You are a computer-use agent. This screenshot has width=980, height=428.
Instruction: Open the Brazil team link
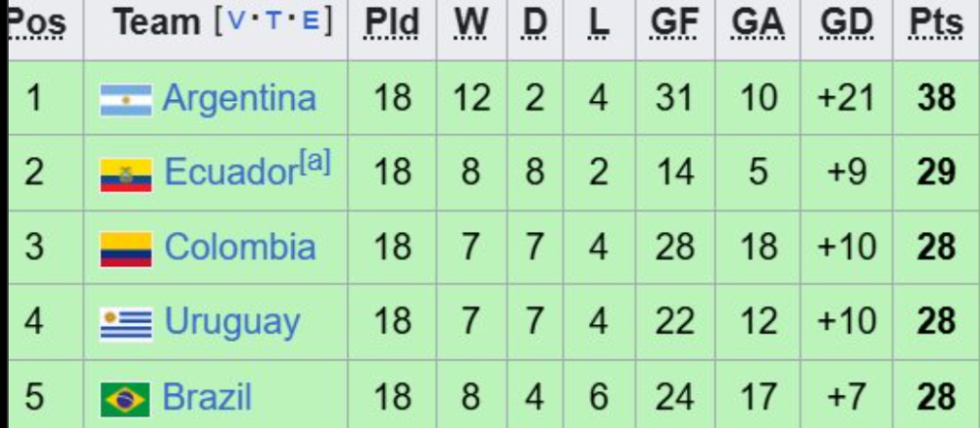[x=207, y=398]
